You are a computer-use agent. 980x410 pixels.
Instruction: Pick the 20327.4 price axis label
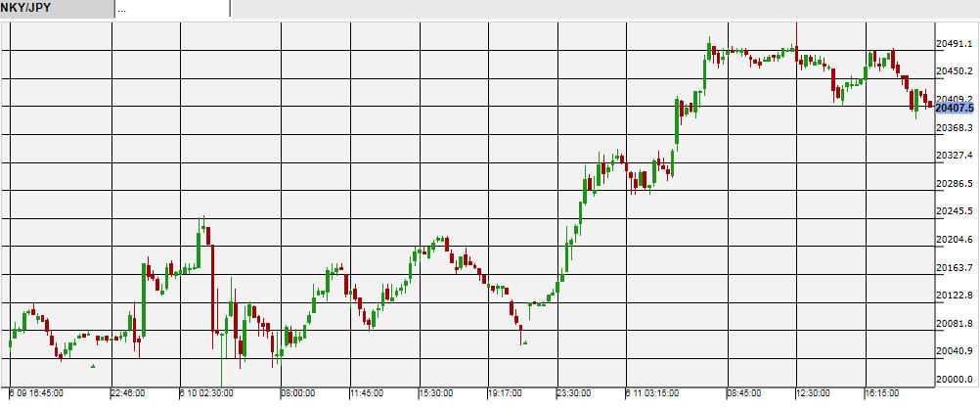(954, 156)
